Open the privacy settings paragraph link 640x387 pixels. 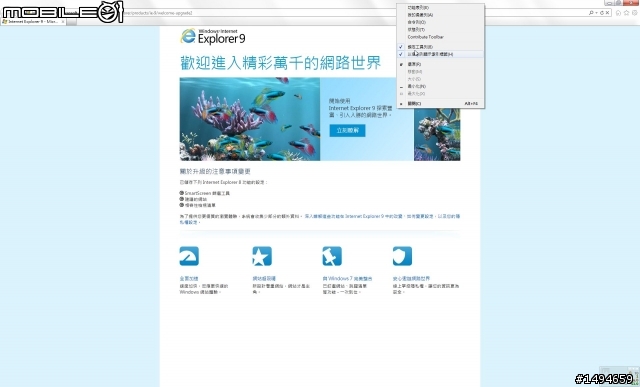320,219
